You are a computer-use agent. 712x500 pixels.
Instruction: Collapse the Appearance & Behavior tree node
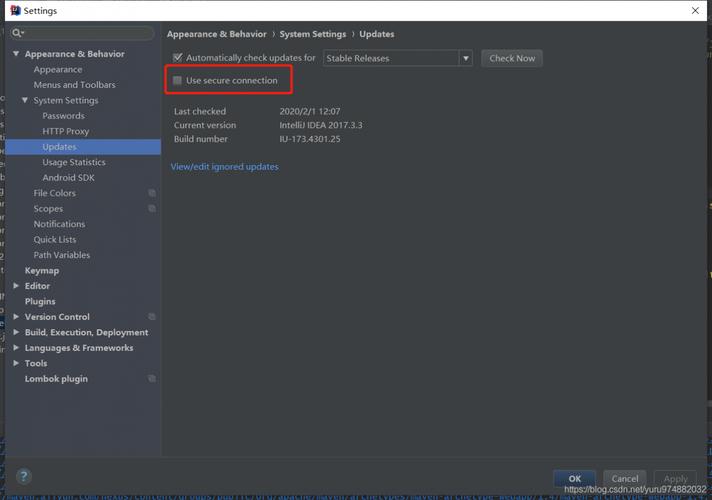pos(16,54)
